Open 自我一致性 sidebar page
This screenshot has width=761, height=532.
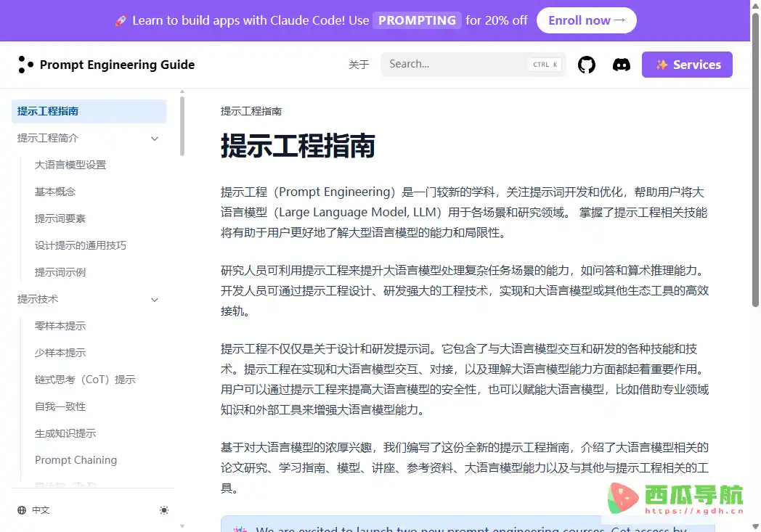(60, 406)
